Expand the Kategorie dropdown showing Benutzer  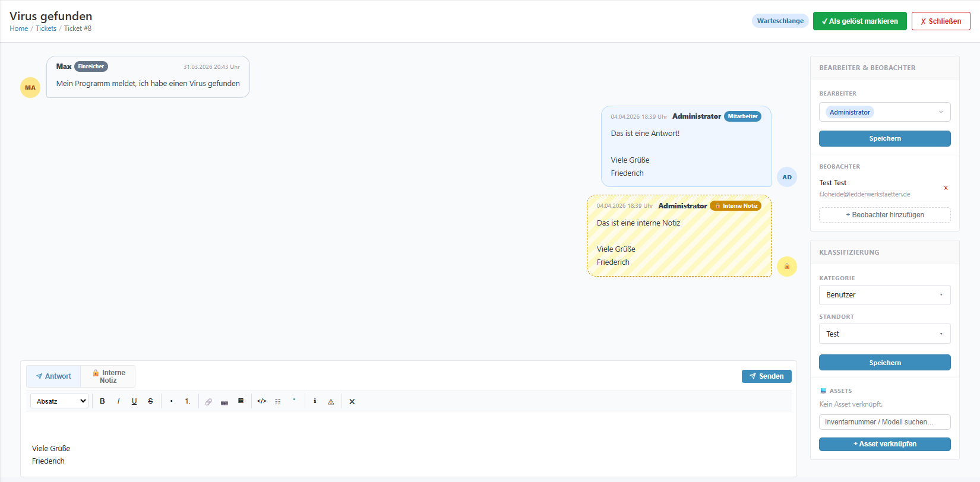point(884,295)
